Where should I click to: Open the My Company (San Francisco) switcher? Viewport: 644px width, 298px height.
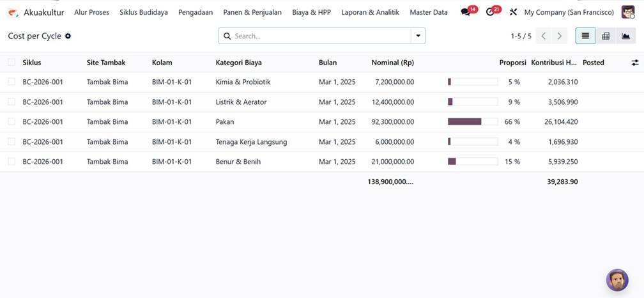pyautogui.click(x=569, y=12)
